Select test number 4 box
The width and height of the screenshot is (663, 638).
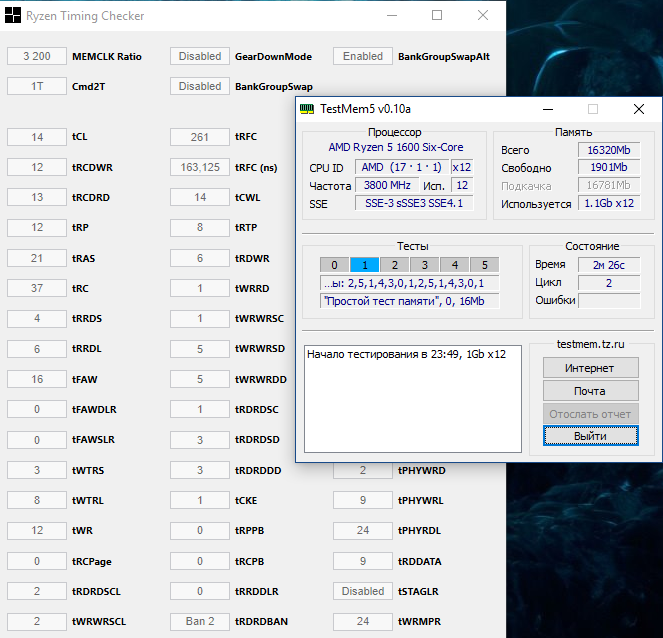tap(455, 265)
